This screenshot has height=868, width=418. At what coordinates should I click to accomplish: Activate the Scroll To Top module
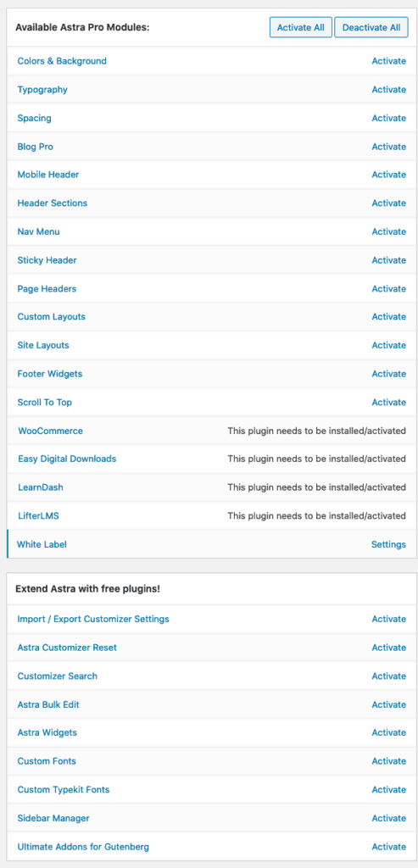pos(388,403)
